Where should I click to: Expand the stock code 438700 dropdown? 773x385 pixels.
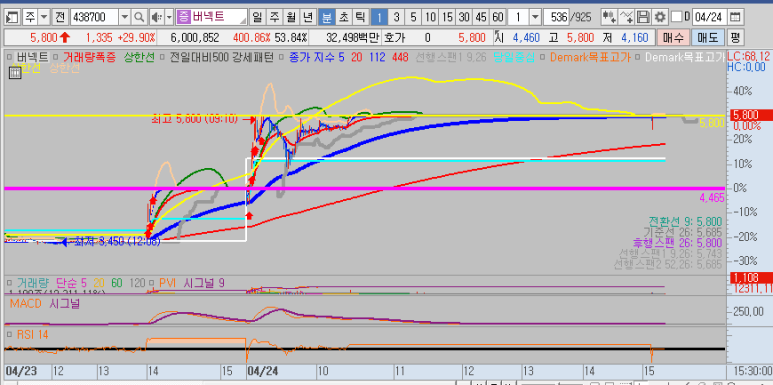coord(125,17)
